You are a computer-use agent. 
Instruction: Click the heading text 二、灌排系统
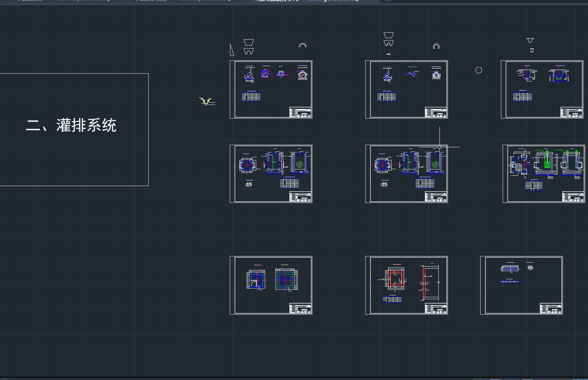click(71, 125)
